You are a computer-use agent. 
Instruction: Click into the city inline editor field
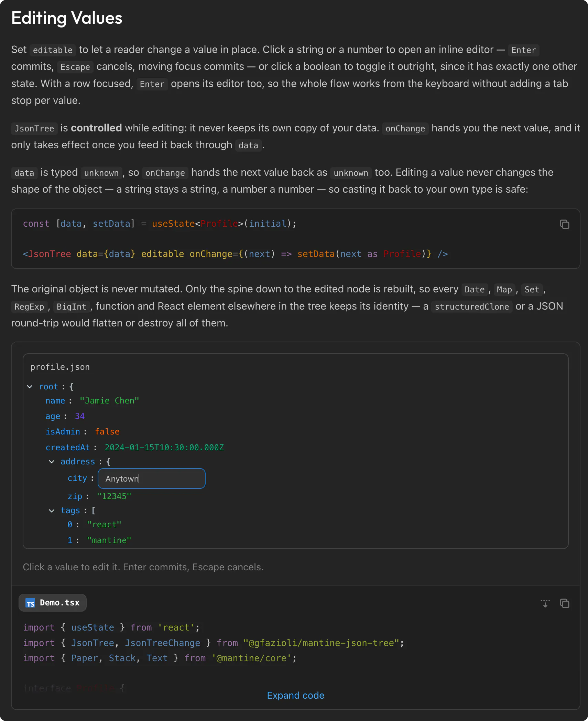152,478
